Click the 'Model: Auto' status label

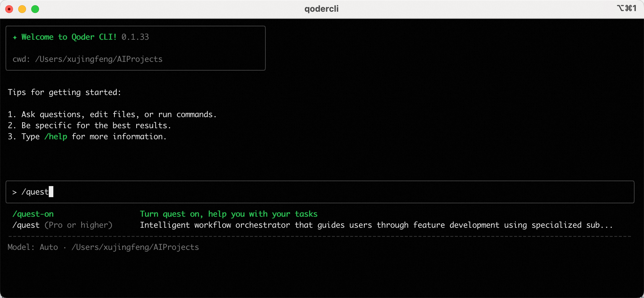[33, 247]
